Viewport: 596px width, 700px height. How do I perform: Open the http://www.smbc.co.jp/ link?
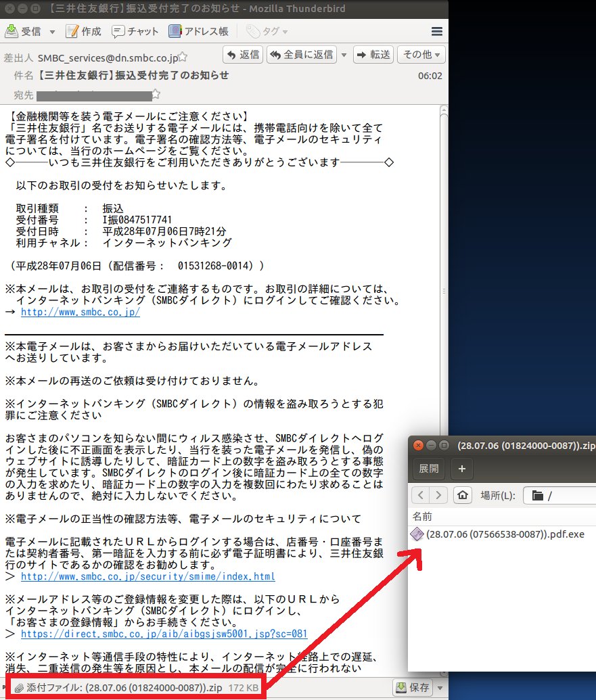point(81,312)
